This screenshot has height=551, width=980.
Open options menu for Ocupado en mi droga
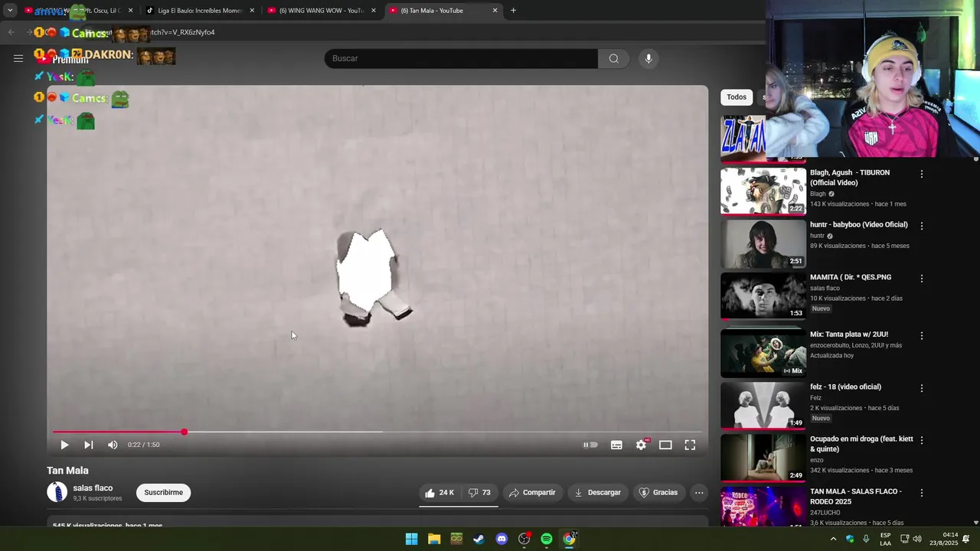921,440
